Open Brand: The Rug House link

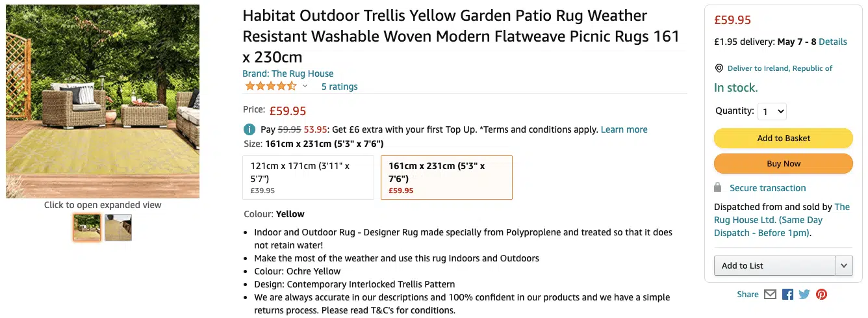(288, 73)
